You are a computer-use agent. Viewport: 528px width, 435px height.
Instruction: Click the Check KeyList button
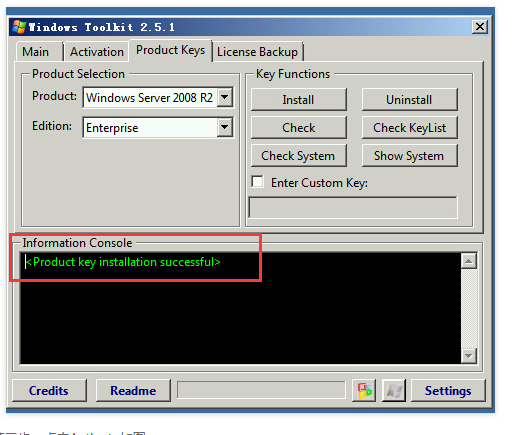point(409,128)
